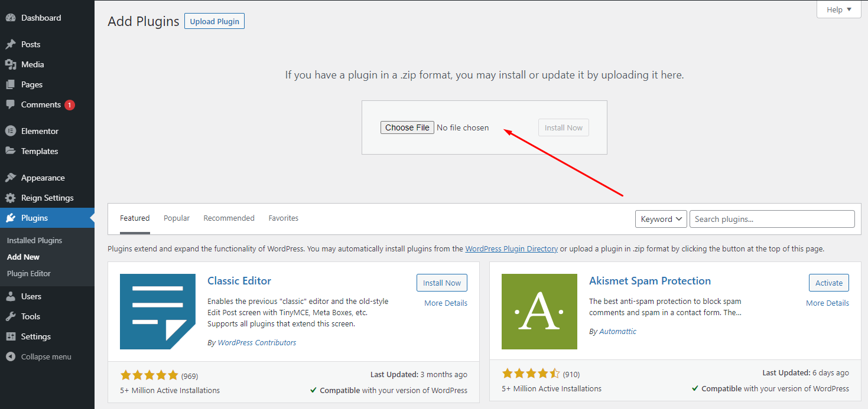Click the "(969)" rating count
868x409 pixels.
pos(190,376)
